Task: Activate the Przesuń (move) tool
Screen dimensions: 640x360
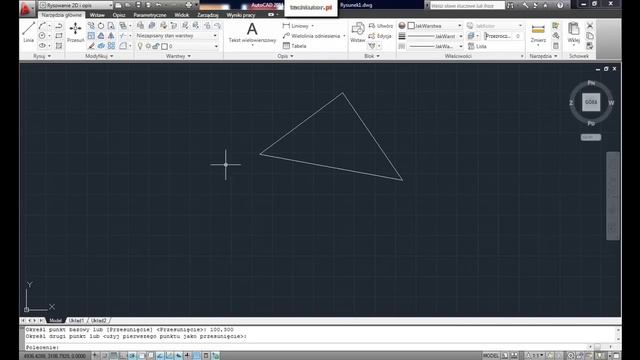Action: [76, 32]
